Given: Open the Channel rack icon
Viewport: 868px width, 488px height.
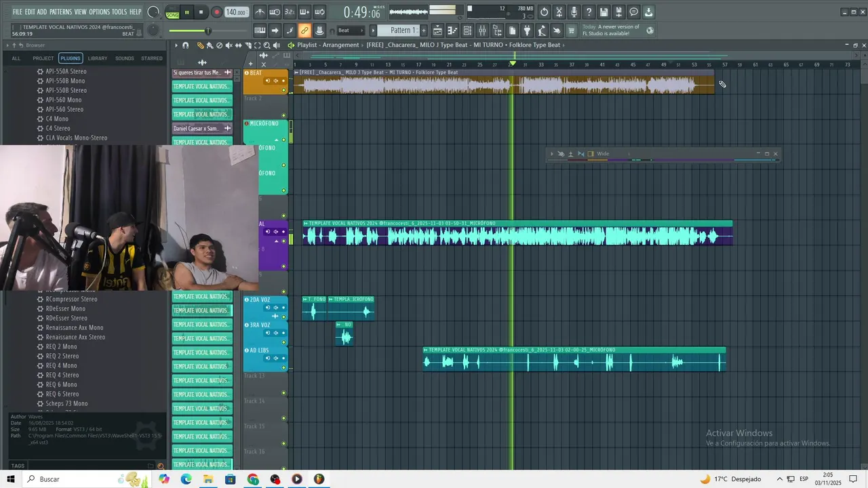Looking at the screenshot, I should click(467, 30).
